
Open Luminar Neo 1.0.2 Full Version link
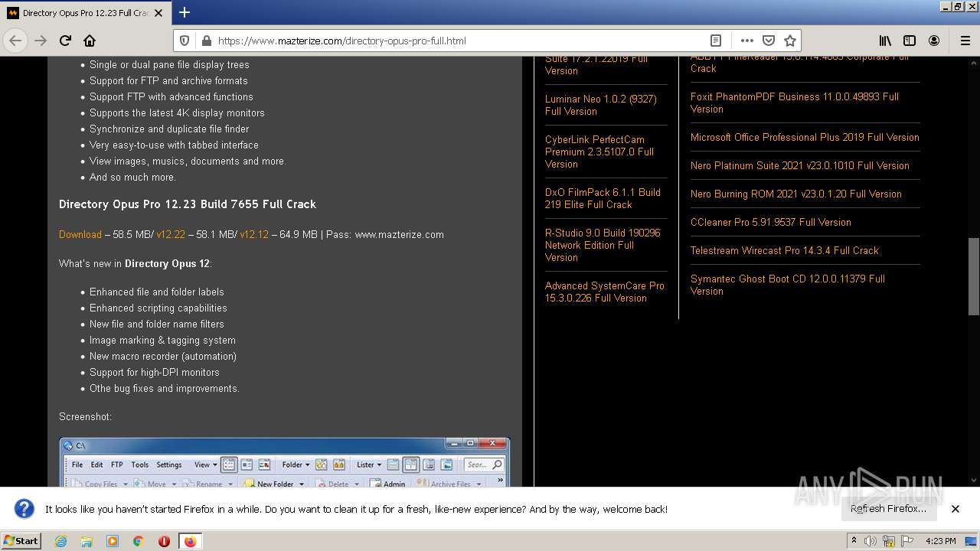point(601,105)
